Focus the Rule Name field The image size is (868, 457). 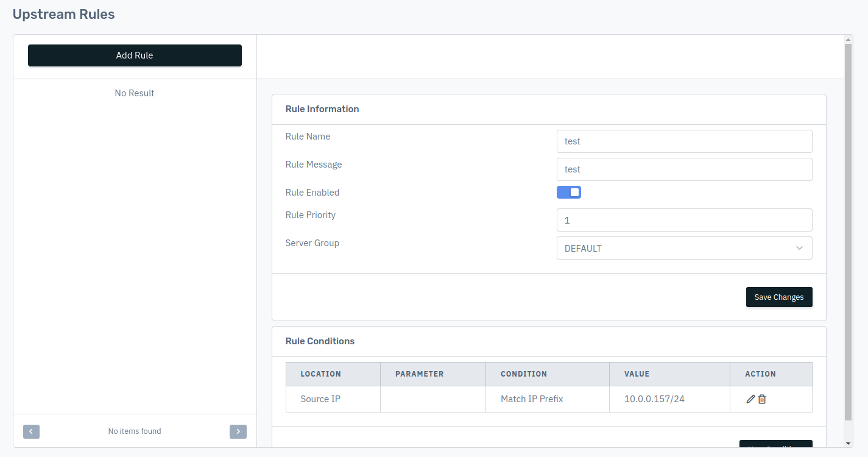[685, 141]
